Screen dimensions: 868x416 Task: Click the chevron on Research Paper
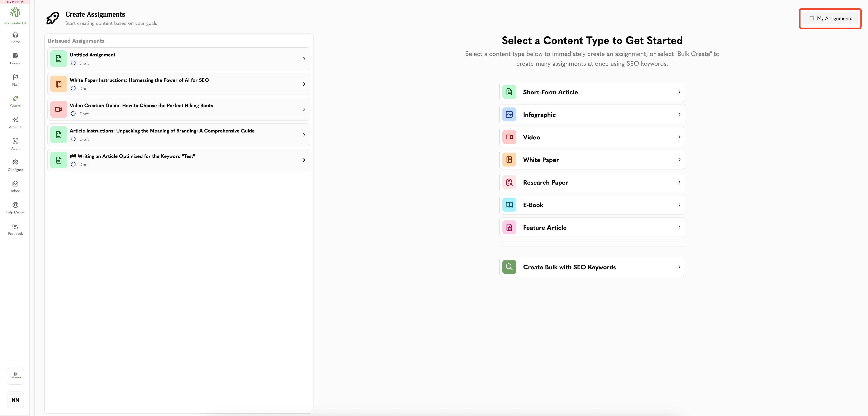pos(679,182)
